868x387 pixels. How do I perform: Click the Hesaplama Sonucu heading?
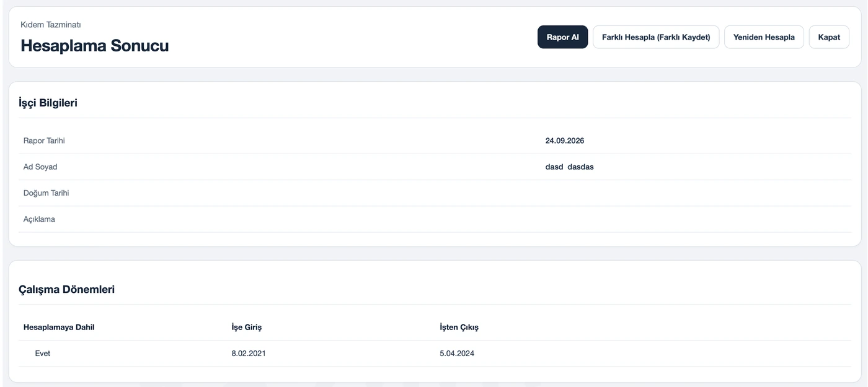pos(95,45)
